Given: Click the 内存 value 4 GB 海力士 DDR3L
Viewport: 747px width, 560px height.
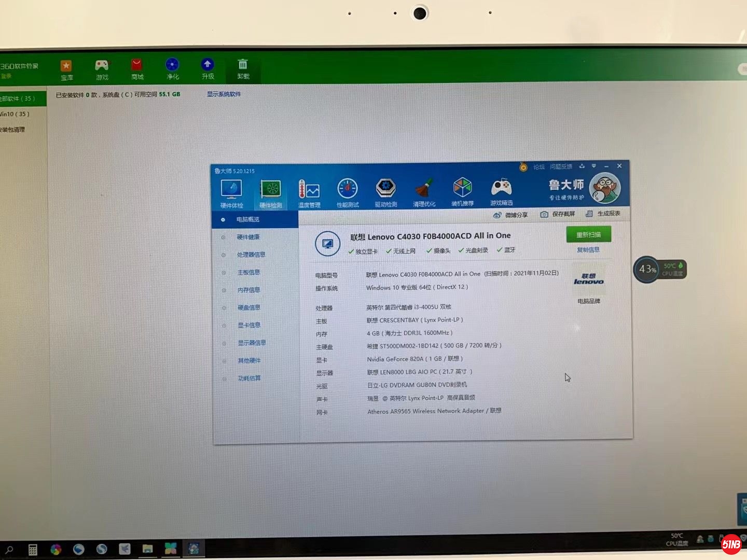Looking at the screenshot, I should (410, 333).
